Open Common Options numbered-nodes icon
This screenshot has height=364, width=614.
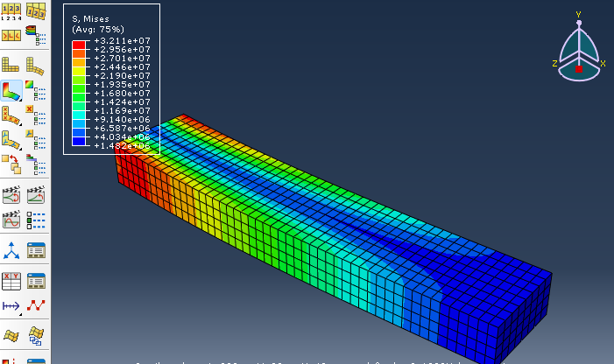click(x=11, y=11)
